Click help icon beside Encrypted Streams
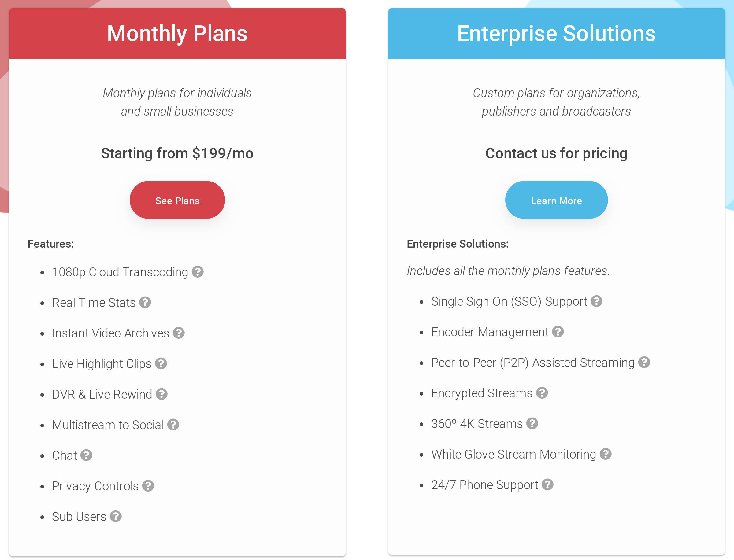 pyautogui.click(x=542, y=393)
